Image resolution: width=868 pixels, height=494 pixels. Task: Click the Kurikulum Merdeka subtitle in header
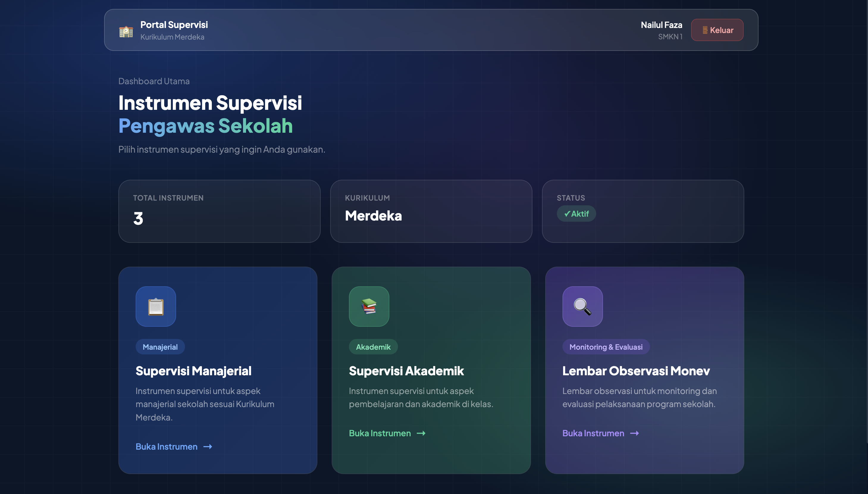172,37
